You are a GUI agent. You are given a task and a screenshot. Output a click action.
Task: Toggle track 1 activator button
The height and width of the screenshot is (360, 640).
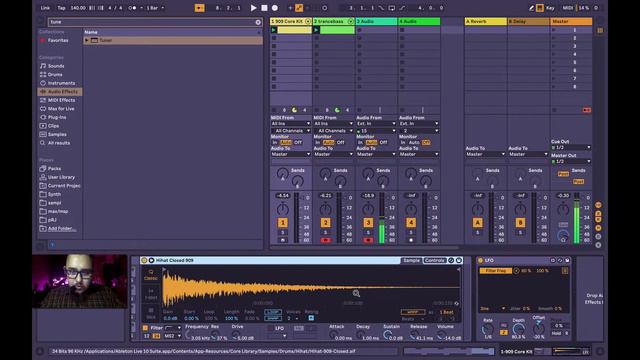[282, 222]
